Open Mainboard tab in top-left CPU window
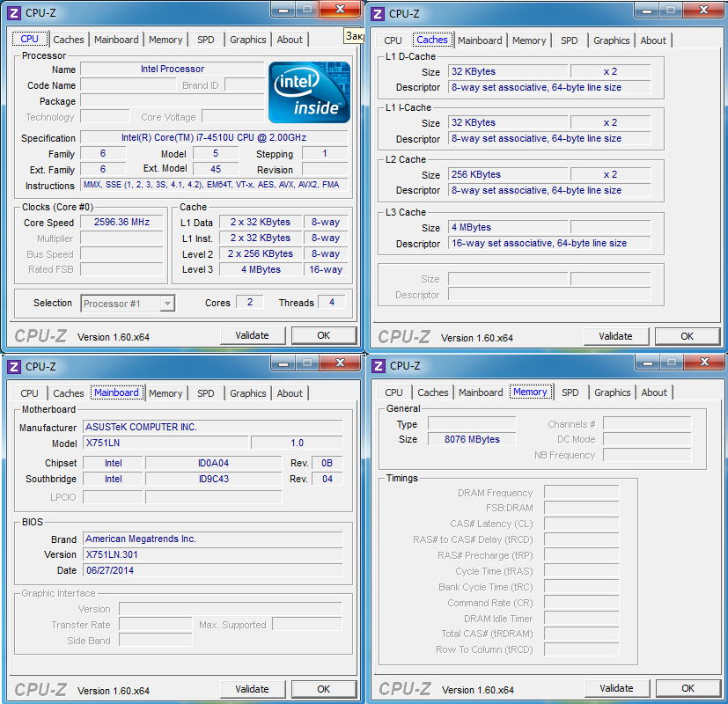Image resolution: width=728 pixels, height=704 pixels. (116, 40)
